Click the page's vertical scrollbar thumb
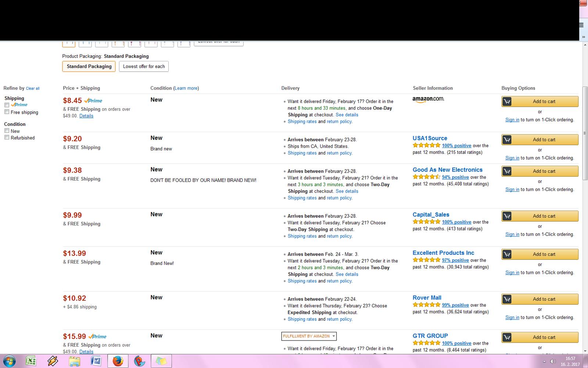This screenshot has height=368, width=588. point(585,132)
